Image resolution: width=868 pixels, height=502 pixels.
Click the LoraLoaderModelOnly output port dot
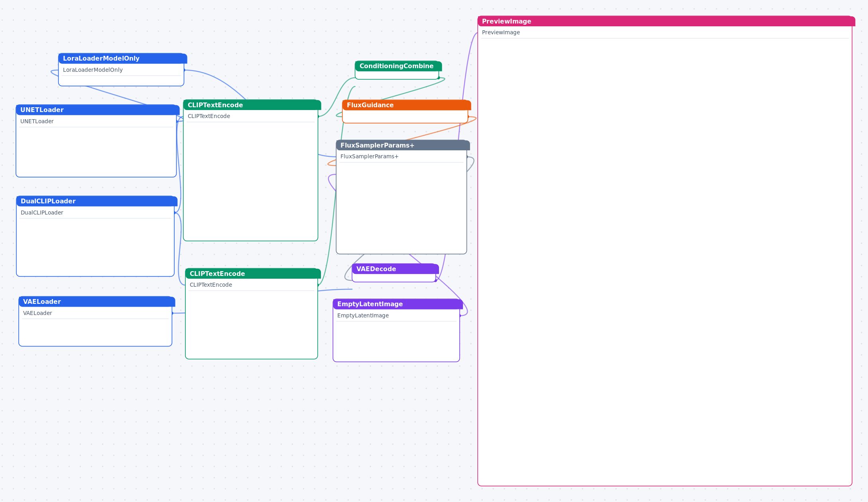coord(184,70)
